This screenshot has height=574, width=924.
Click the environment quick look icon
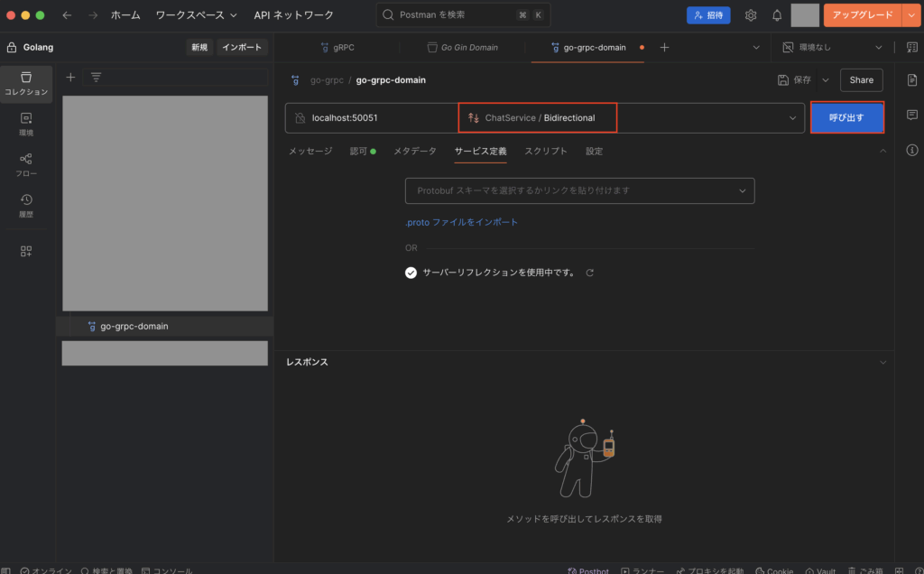pyautogui.click(x=911, y=47)
